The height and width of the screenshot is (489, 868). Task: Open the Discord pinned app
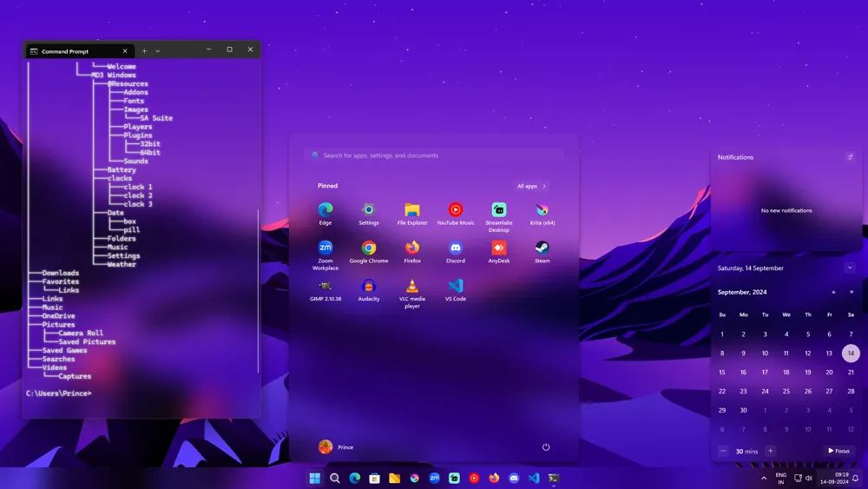pos(455,249)
